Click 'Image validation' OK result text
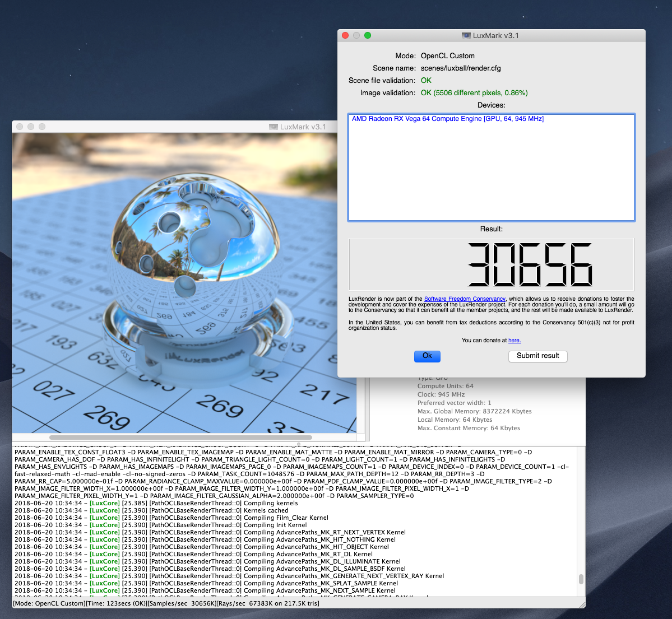Viewport: 672px width, 619px height. point(474,93)
